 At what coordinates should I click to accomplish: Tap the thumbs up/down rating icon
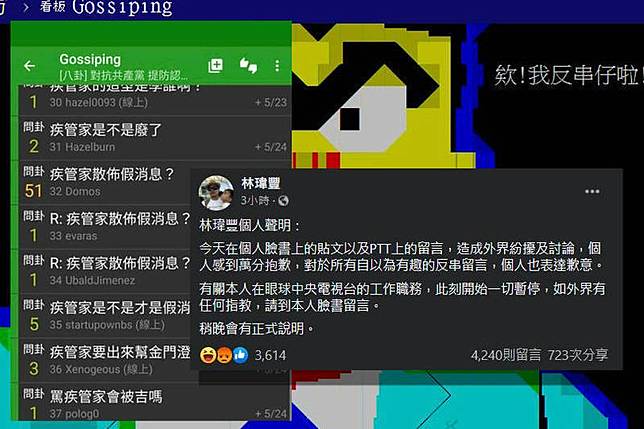click(x=248, y=65)
